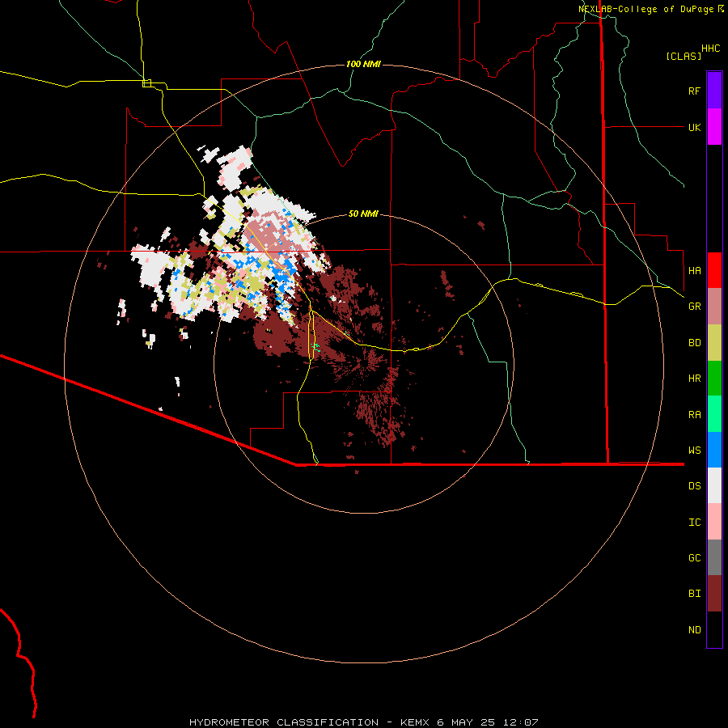
Task: Click the 100 NMI range ring label
Action: pyautogui.click(x=363, y=64)
